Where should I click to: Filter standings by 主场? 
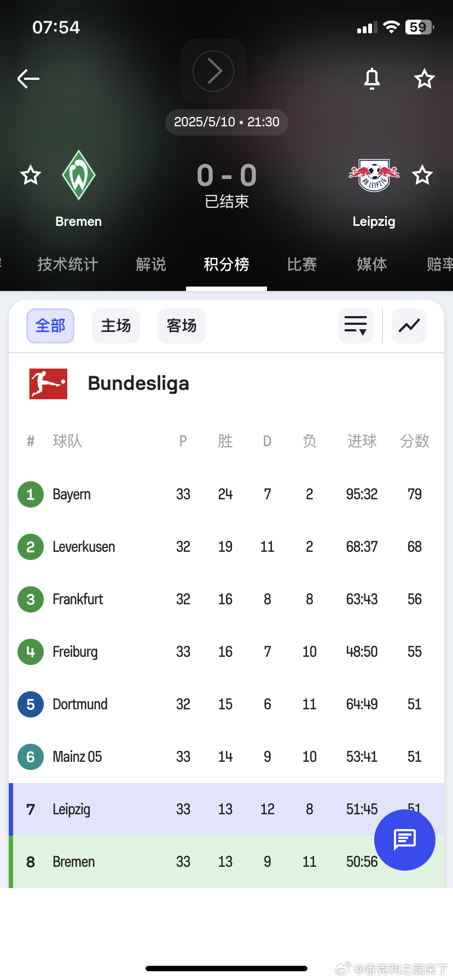click(x=116, y=326)
